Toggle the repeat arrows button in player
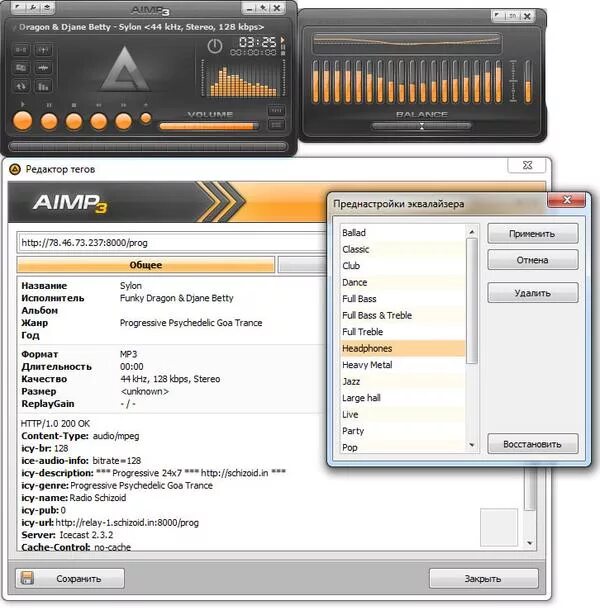 point(21,86)
